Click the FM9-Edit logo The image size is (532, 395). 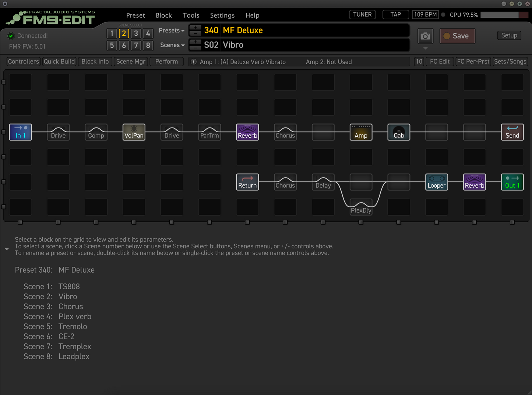tap(52, 18)
